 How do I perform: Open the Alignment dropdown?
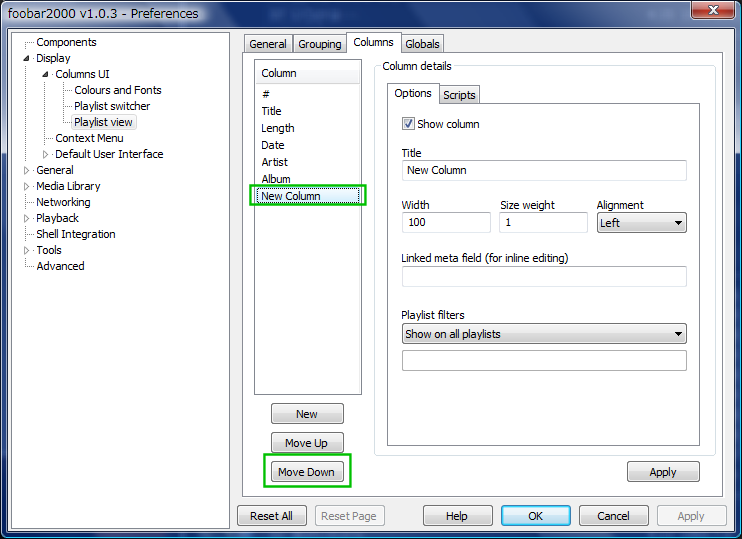pos(641,223)
